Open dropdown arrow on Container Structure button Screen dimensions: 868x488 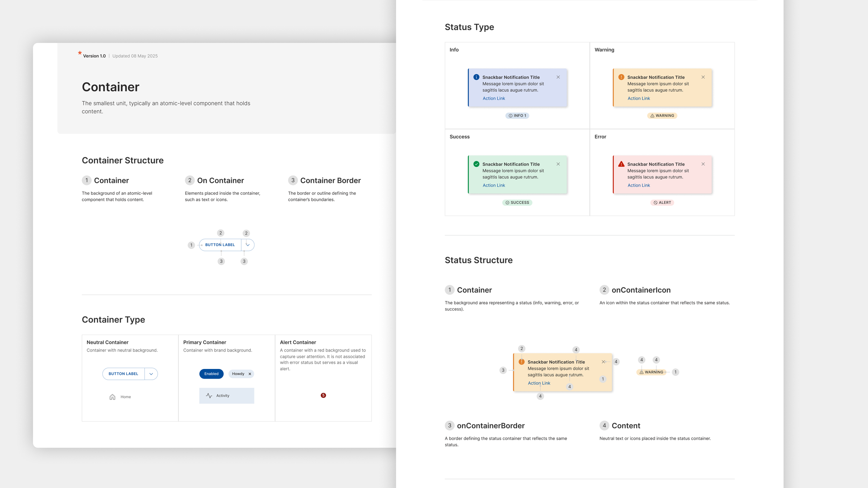click(248, 245)
